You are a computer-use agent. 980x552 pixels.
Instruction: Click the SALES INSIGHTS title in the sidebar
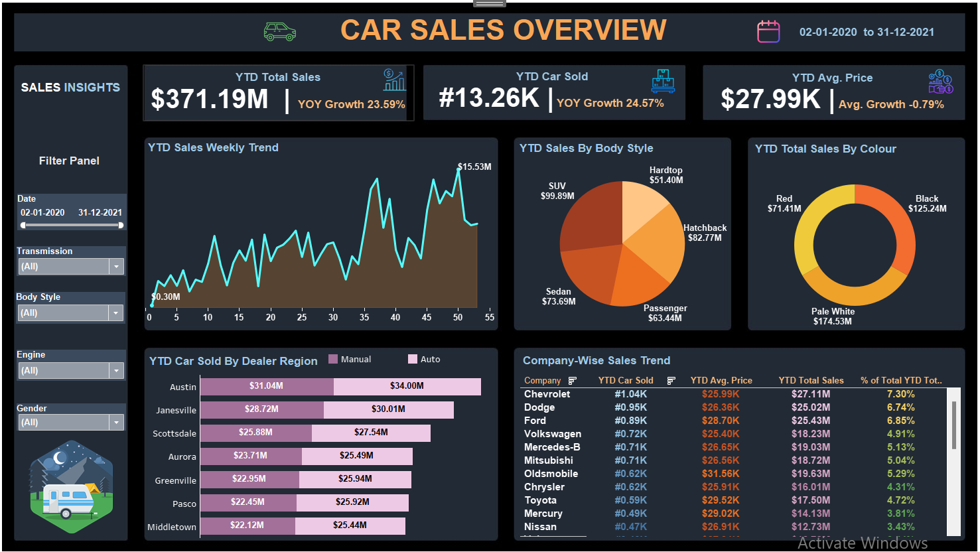pos(70,88)
